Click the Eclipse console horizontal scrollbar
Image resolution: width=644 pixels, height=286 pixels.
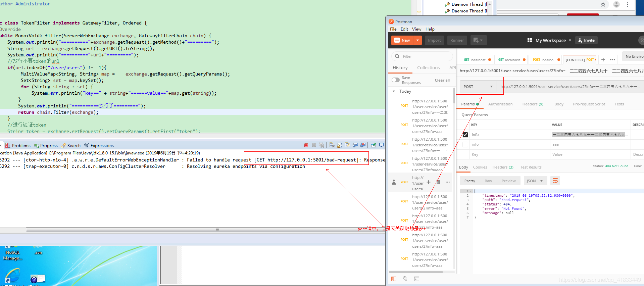pos(205,230)
